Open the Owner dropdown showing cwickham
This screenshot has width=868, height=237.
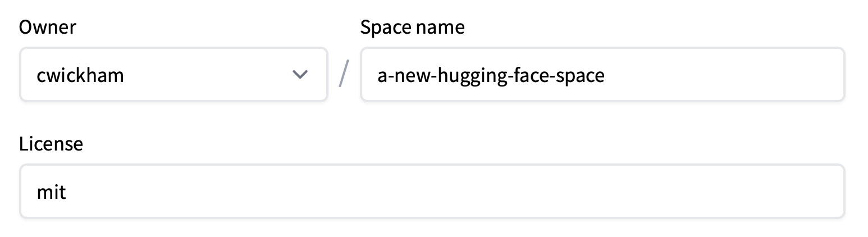point(173,75)
